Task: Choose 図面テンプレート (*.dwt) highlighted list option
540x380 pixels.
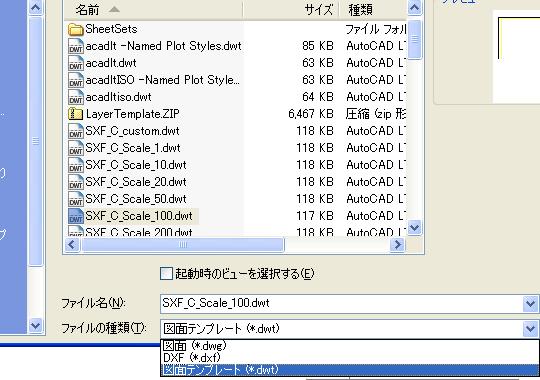Action: click(x=350, y=370)
